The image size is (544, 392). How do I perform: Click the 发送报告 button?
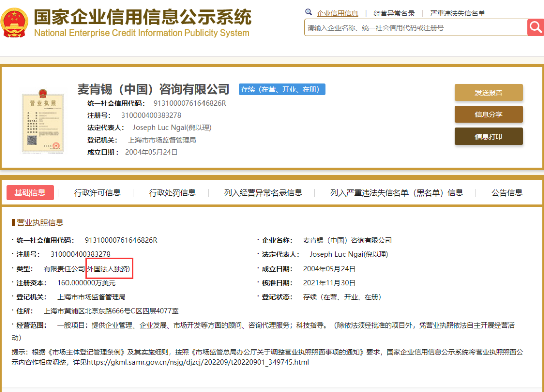tap(489, 93)
